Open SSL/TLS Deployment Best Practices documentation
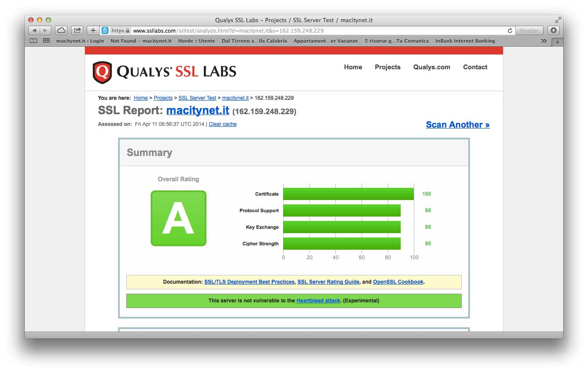 (250, 282)
